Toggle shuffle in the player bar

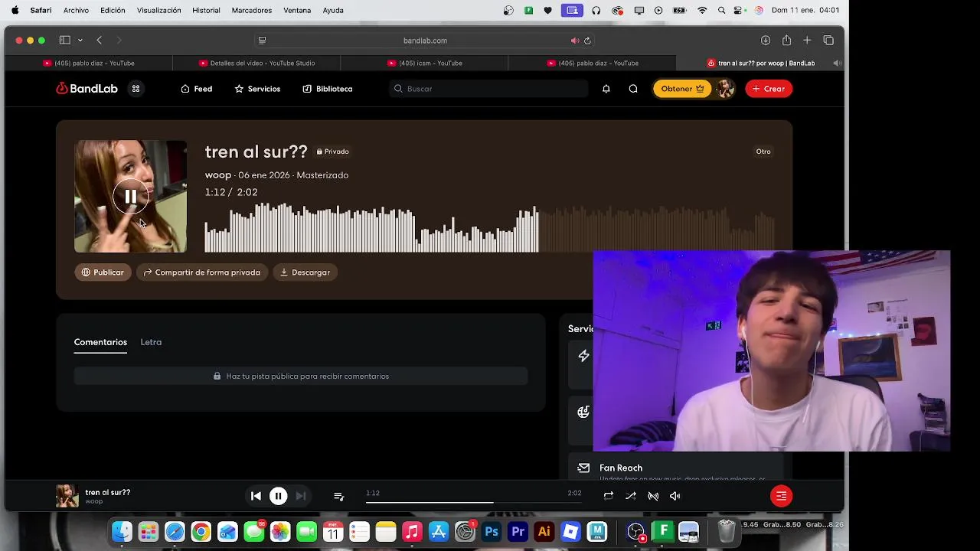(x=631, y=496)
